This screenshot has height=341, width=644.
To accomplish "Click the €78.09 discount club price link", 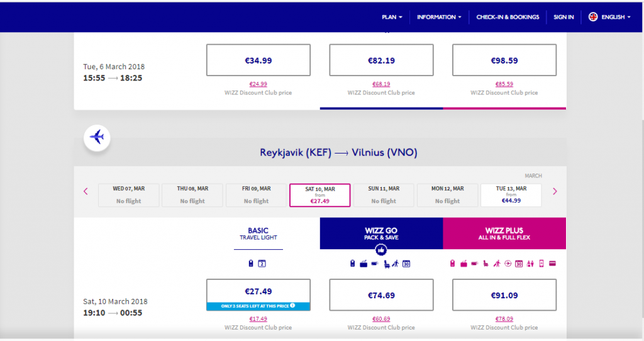I will (x=504, y=319).
